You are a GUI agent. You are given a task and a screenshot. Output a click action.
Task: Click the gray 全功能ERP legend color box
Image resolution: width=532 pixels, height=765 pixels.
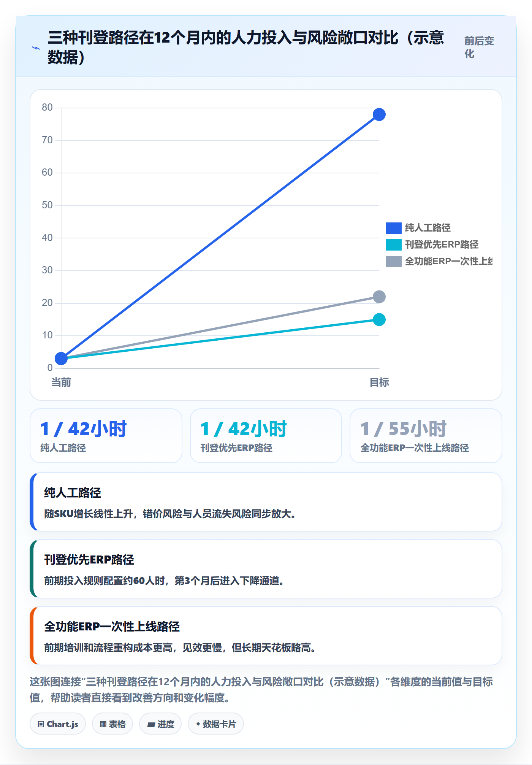coord(393,261)
